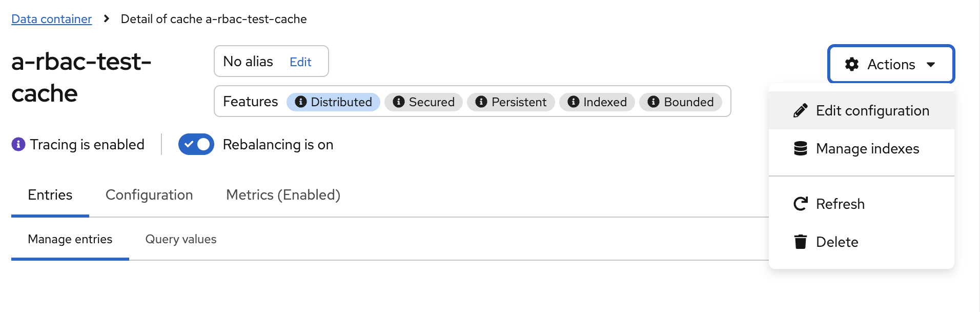The image size is (980, 312).
Task: Choose Delete from the Actions menu
Action: coord(837,242)
